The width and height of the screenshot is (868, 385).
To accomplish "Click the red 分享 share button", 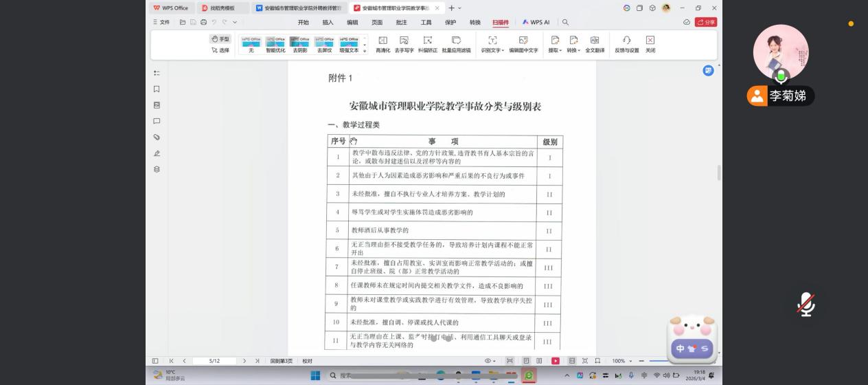I will 706,22.
